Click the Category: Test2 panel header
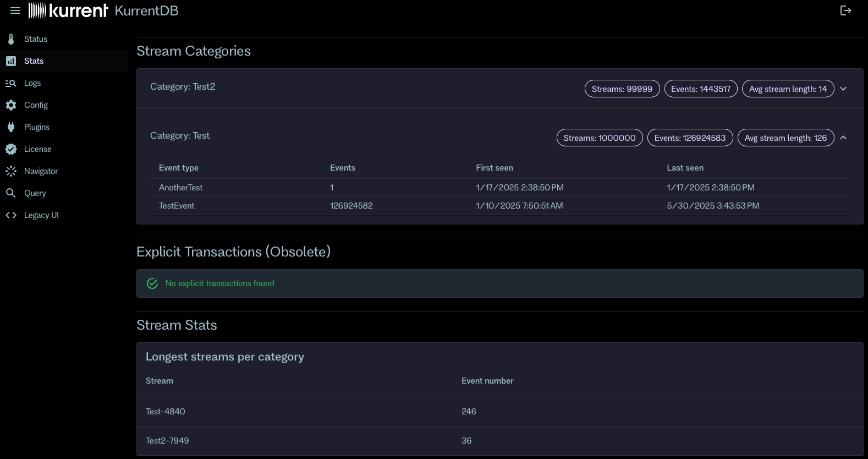 pyautogui.click(x=330, y=88)
